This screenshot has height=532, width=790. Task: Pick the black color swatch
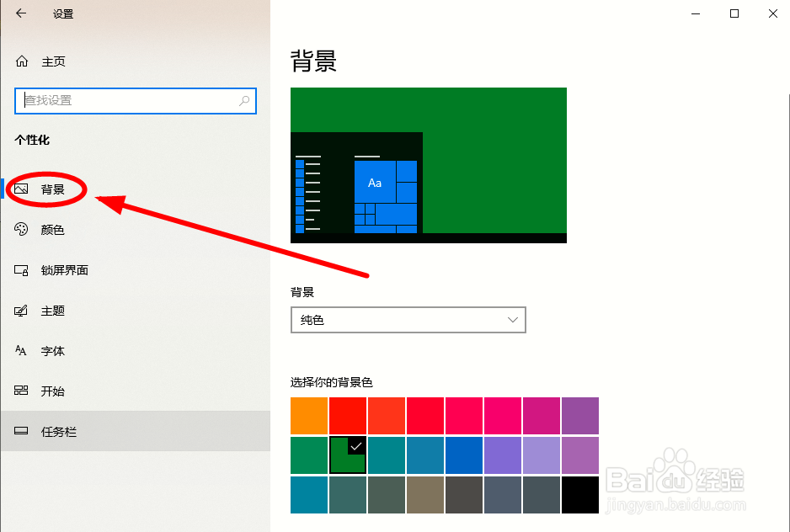point(580,495)
